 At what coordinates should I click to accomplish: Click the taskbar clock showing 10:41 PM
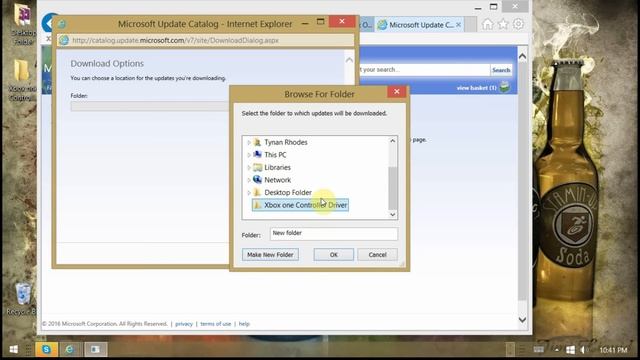[x=613, y=350]
